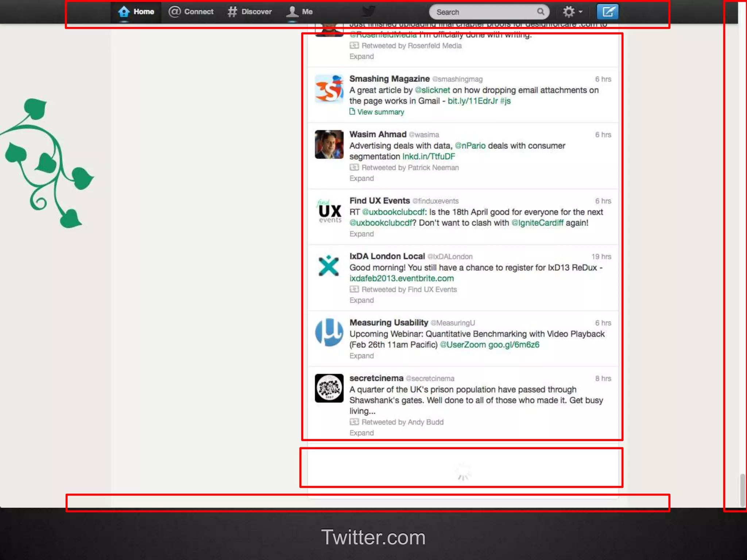This screenshot has width=747, height=560.
Task: Click the magnifying glass search icon
Action: point(541,12)
